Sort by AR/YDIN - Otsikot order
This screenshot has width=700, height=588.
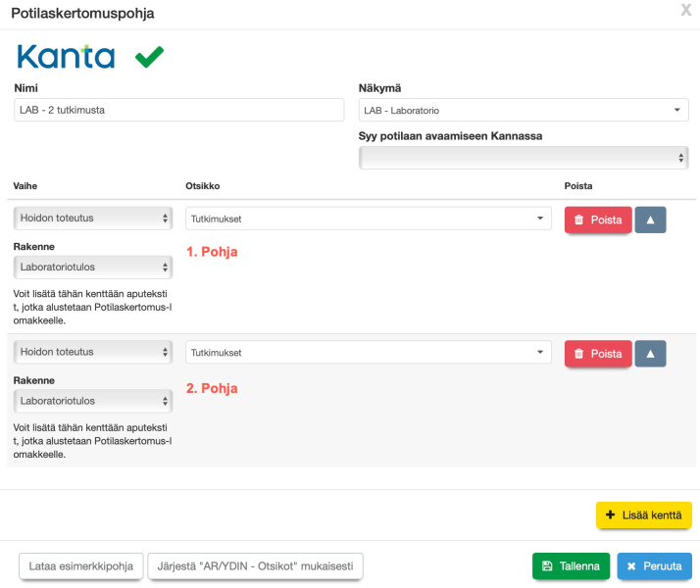pos(255,566)
